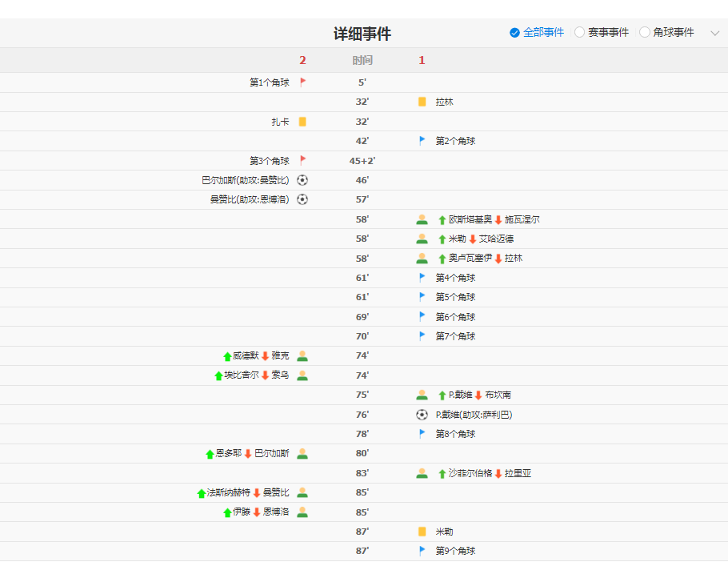
Task: Click the 第1个角球 label
Action: coord(270,82)
